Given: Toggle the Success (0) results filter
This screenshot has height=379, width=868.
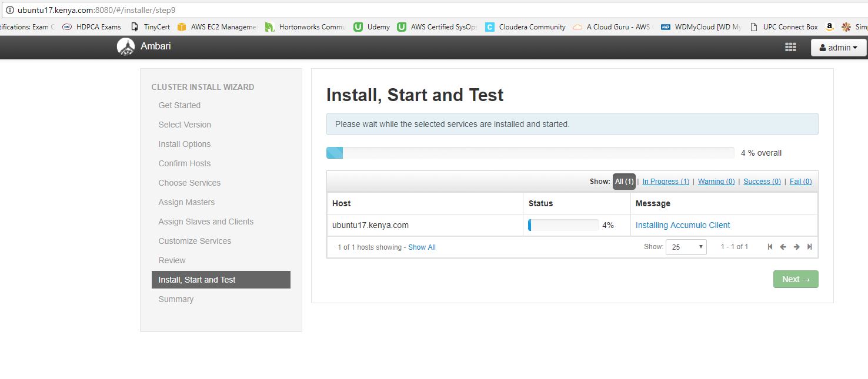Looking at the screenshot, I should click(762, 182).
